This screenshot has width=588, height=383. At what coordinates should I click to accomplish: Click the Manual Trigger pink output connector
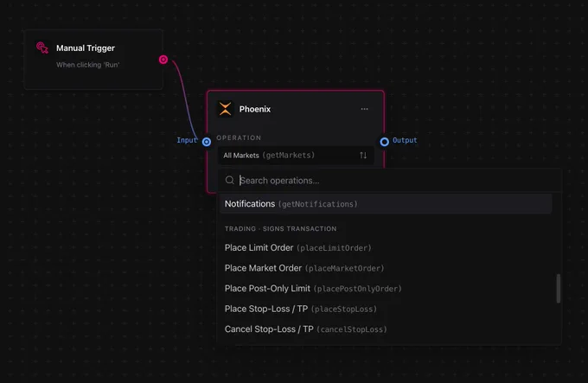(163, 60)
